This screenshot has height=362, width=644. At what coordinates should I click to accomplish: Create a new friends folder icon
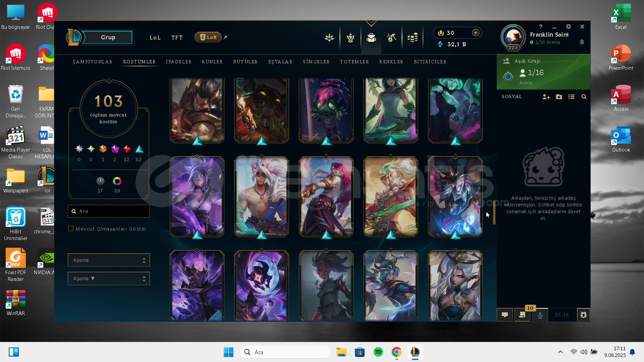coord(559,97)
